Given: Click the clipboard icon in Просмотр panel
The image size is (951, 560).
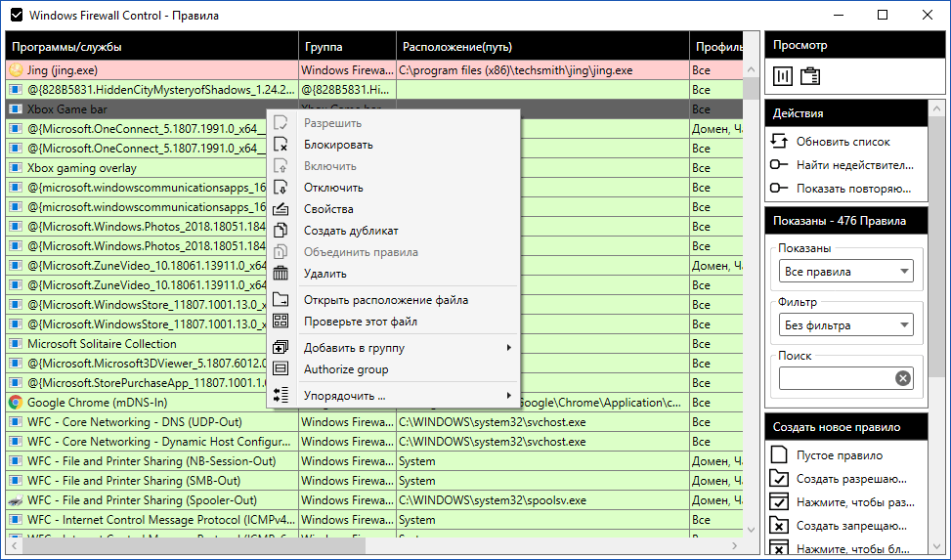Looking at the screenshot, I should [810, 76].
